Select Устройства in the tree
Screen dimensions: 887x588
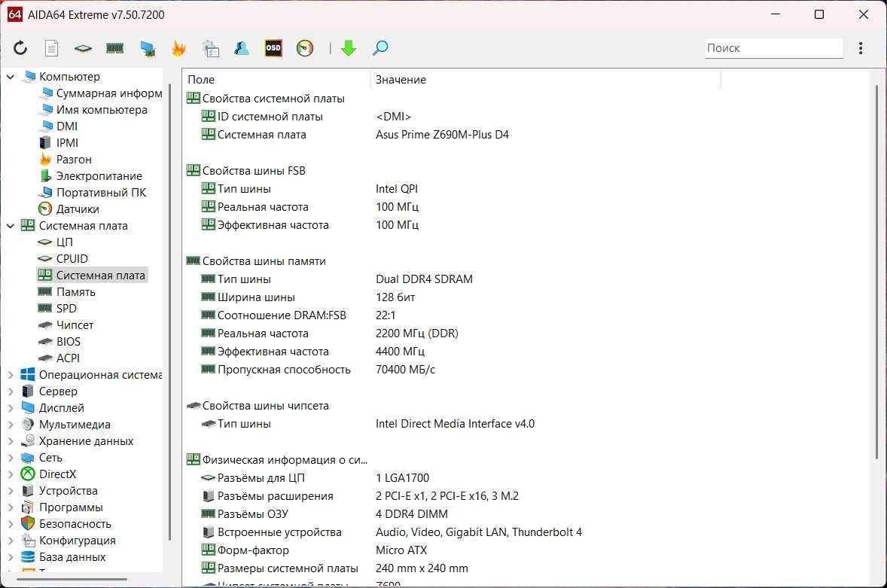(68, 491)
